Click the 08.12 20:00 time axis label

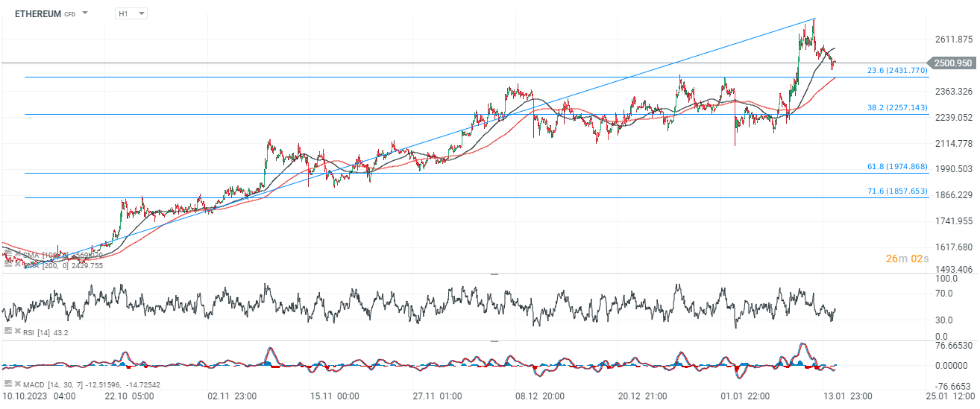(538, 396)
